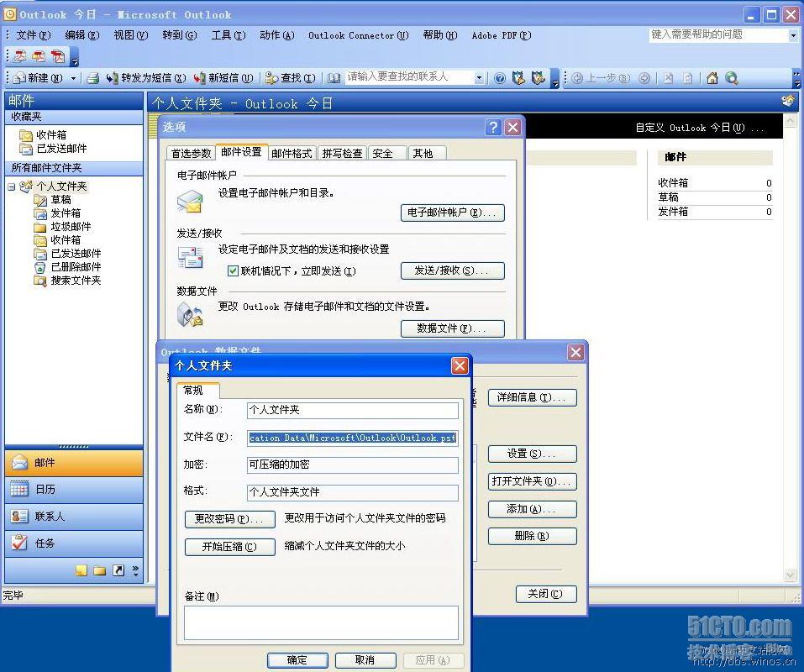This screenshot has width=804, height=672.
Task: Click the 自定义 Outlook 今日 link
Action: pos(699,128)
